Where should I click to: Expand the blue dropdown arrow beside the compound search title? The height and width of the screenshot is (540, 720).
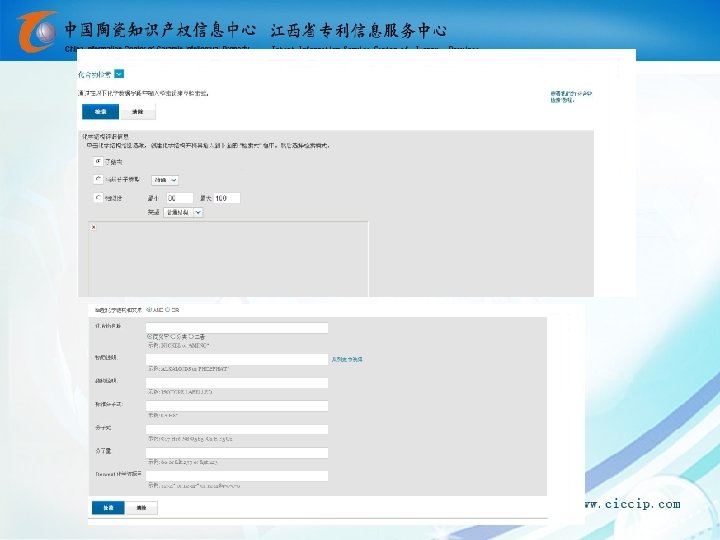click(x=119, y=74)
